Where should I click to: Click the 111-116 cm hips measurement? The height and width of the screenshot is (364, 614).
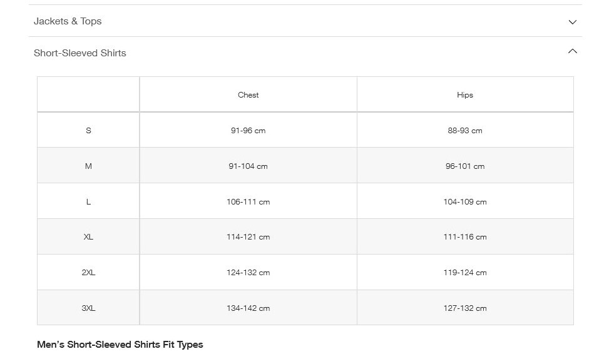[x=465, y=237]
